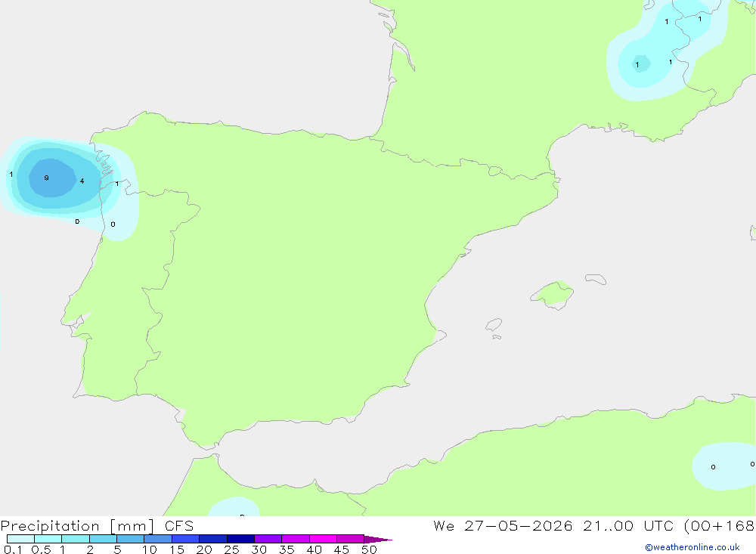Click the '9' precipitation value off Galicia

point(46,178)
